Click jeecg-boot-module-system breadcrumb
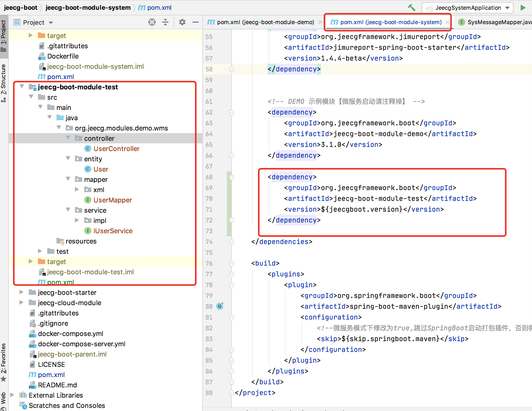This screenshot has width=532, height=411. point(88,8)
